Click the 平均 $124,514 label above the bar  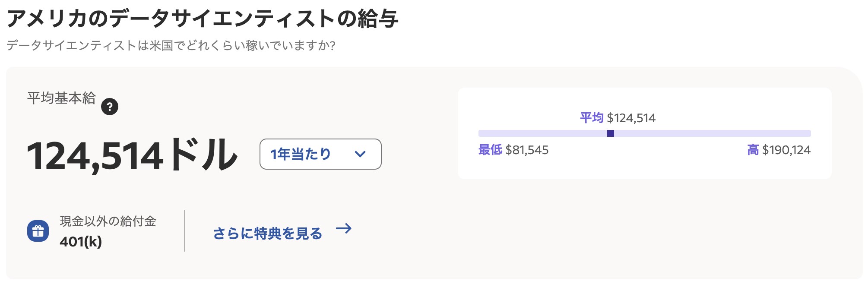(x=618, y=118)
